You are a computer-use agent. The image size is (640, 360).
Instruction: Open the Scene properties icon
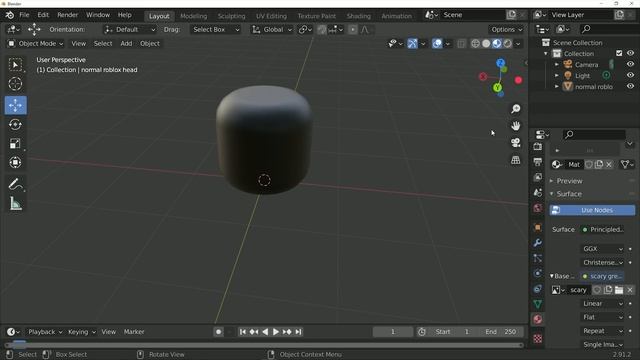click(x=538, y=193)
